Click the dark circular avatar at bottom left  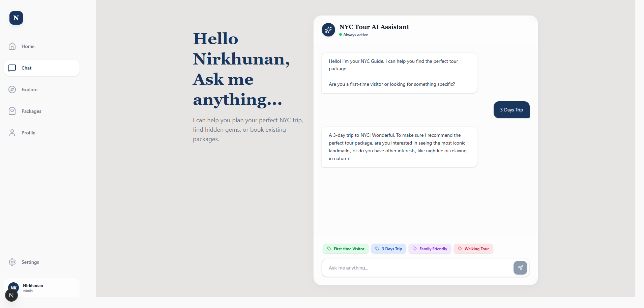pos(11,295)
